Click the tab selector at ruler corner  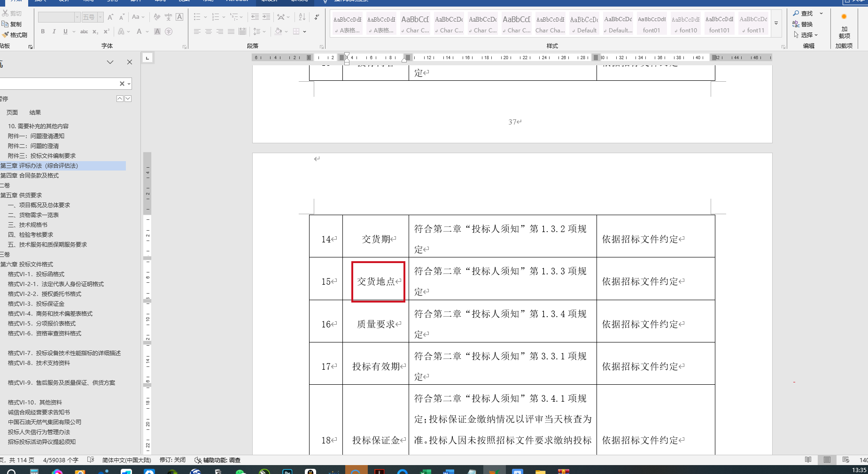(x=147, y=58)
